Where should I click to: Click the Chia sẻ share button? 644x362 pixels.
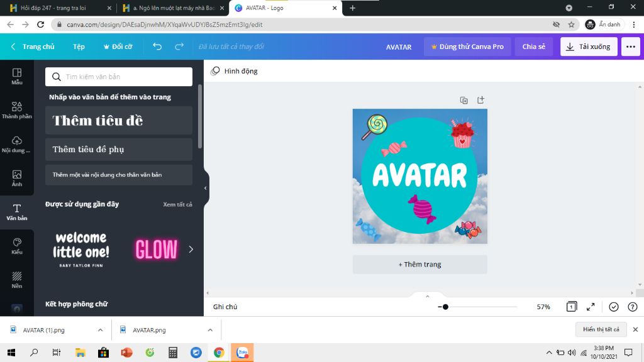coord(533,47)
